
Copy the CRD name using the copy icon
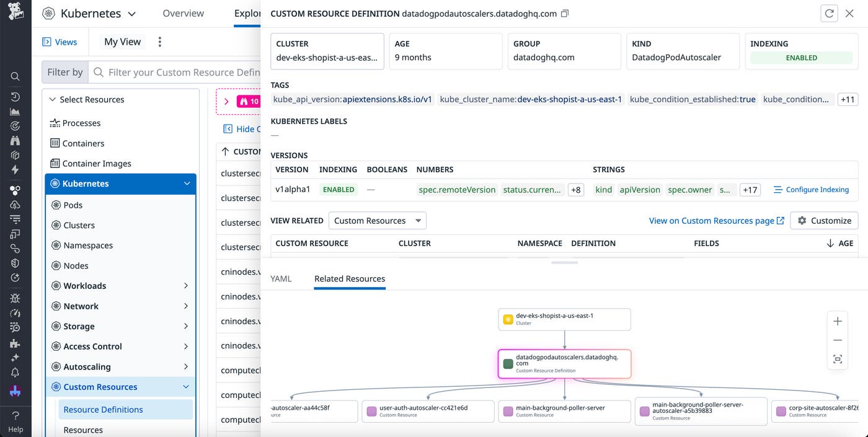coord(565,12)
